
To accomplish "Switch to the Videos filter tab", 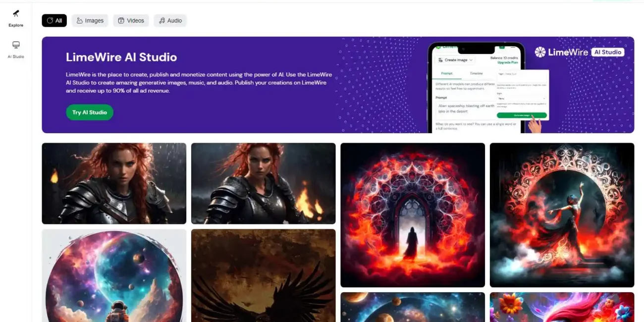I will click(131, 20).
